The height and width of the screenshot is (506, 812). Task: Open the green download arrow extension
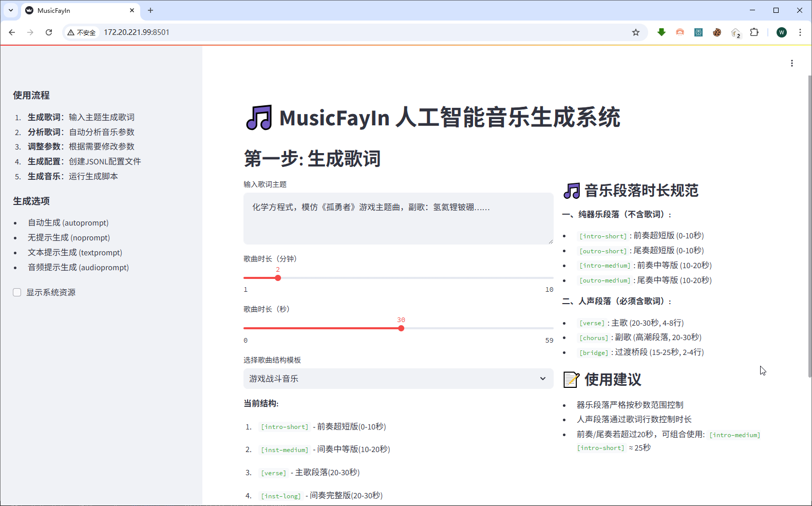pyautogui.click(x=662, y=32)
